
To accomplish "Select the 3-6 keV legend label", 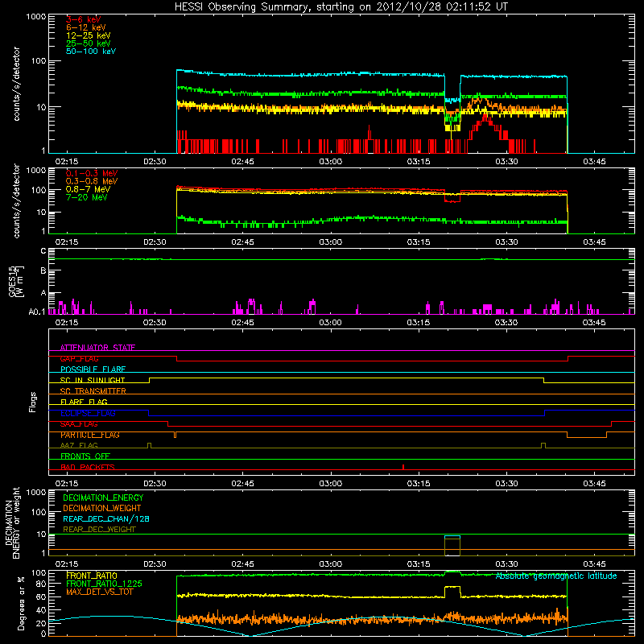I will pos(84,19).
